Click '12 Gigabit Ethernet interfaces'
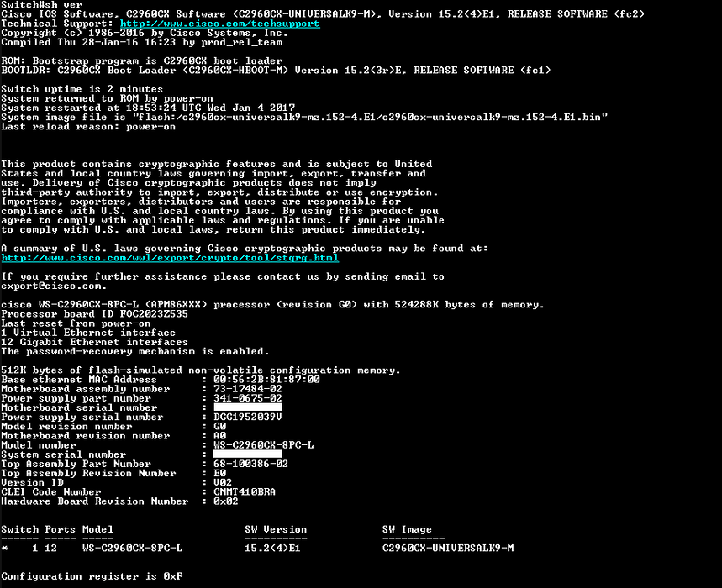722x588 pixels. tap(94, 342)
